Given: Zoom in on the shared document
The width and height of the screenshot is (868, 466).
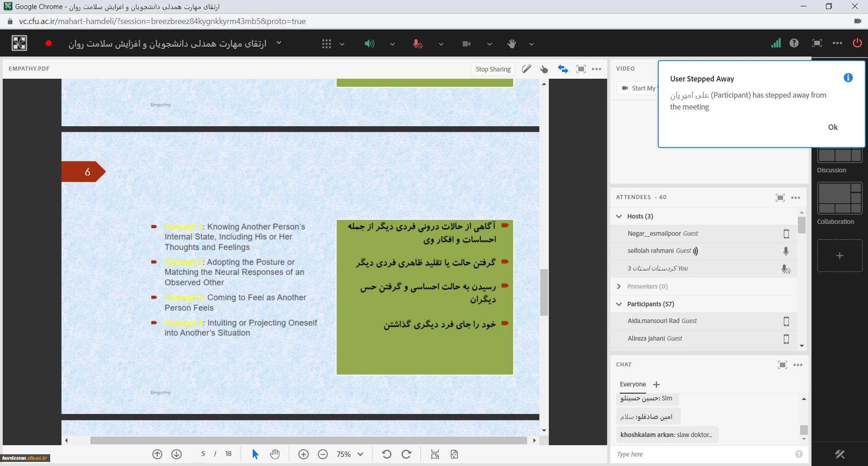Looking at the screenshot, I should [303, 454].
